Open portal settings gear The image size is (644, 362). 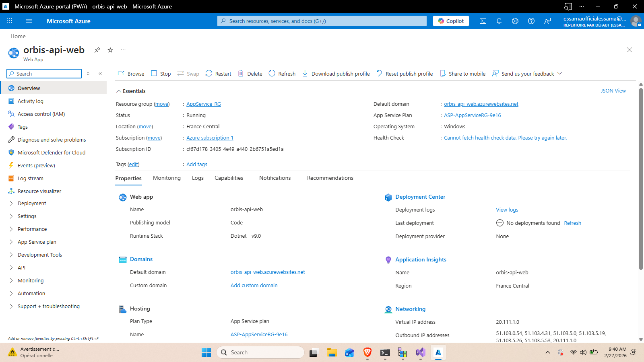tap(515, 21)
